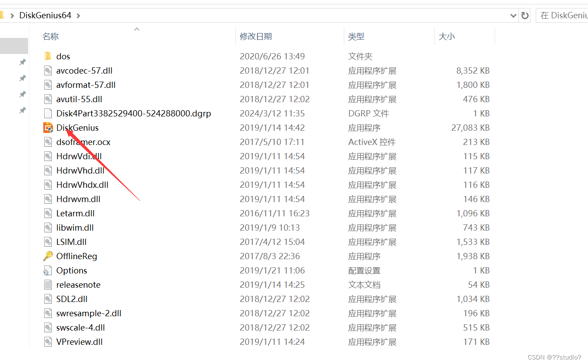Select the dos folder icon
The height and width of the screenshot is (364, 588).
[x=48, y=56]
